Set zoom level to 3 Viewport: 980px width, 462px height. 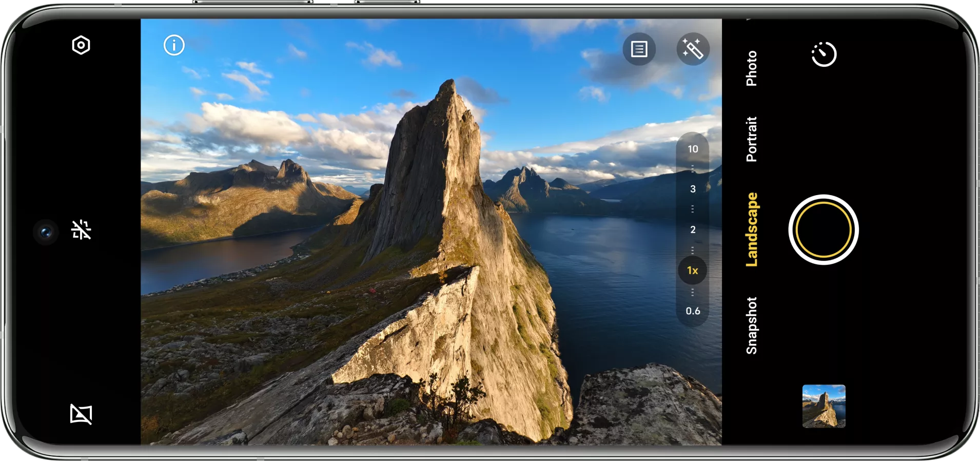[693, 189]
